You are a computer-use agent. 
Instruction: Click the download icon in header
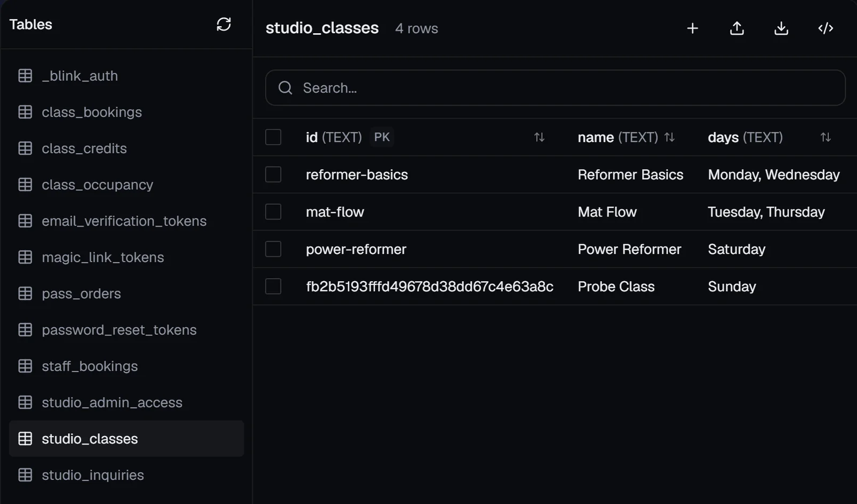[781, 28]
